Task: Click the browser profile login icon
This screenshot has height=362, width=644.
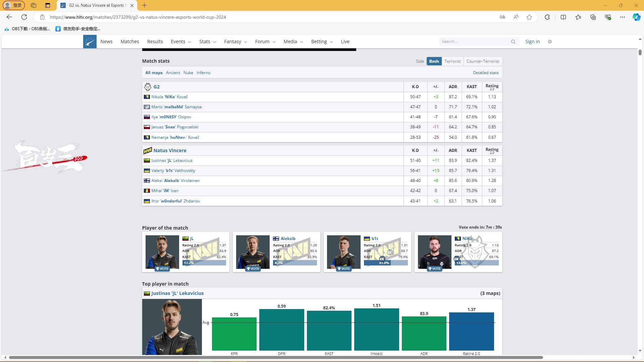Action: coord(13,5)
